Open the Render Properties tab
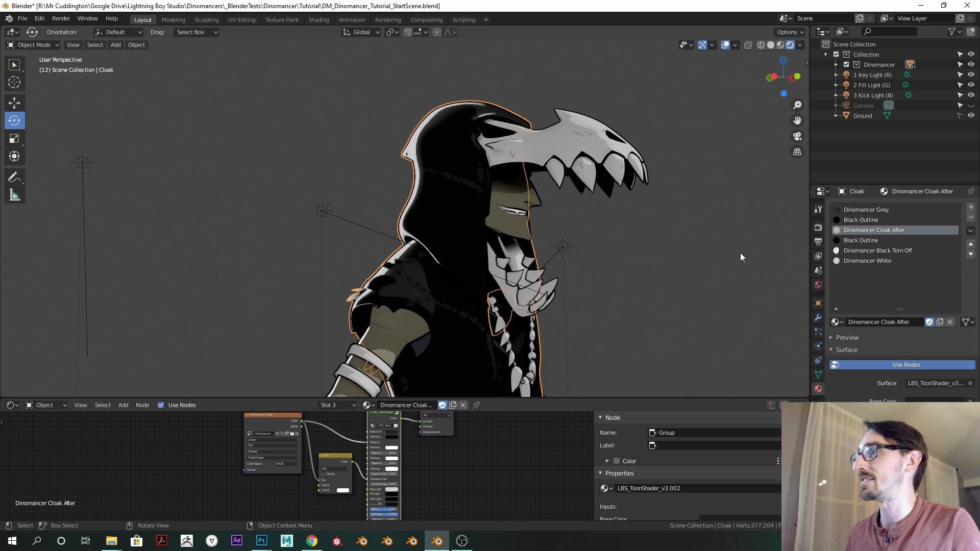This screenshot has height=551, width=980. click(x=818, y=227)
